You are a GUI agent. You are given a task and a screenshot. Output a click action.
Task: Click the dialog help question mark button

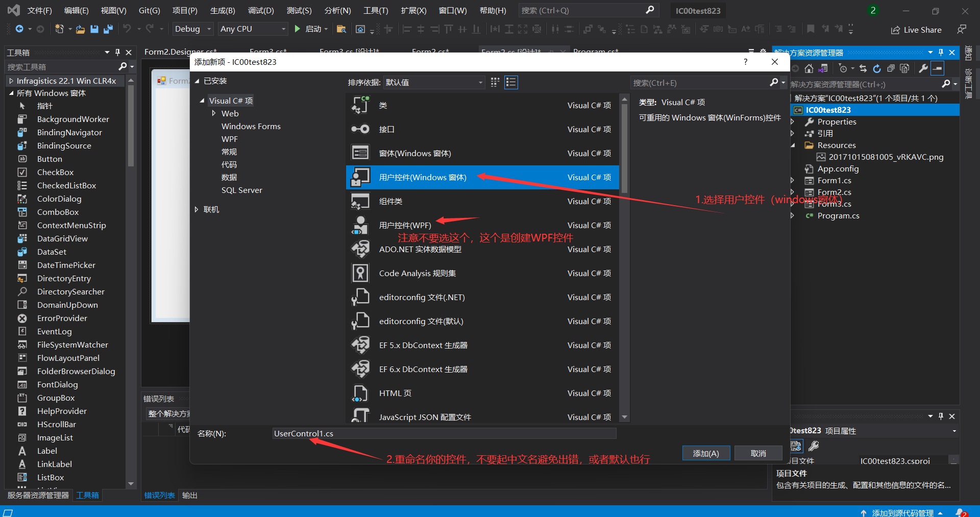[746, 62]
